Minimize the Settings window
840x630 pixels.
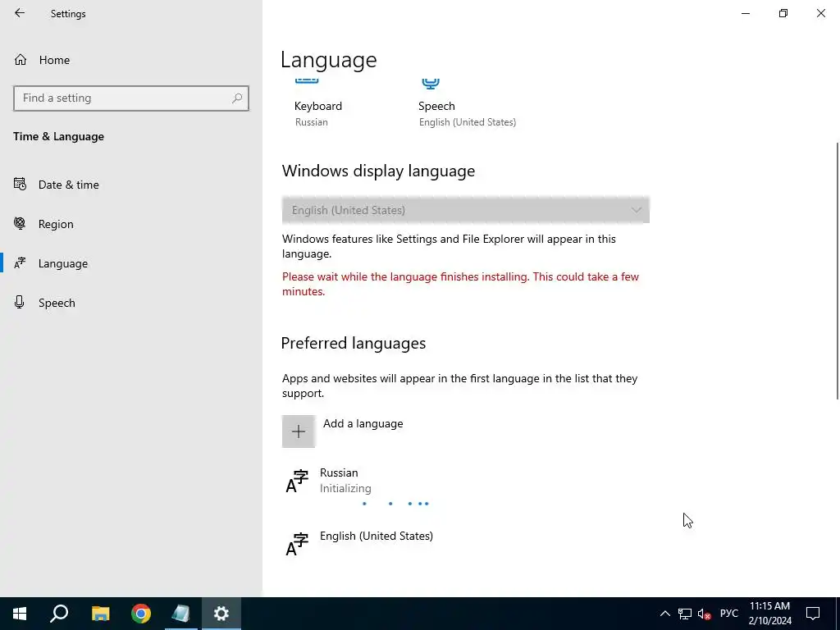[x=745, y=13]
